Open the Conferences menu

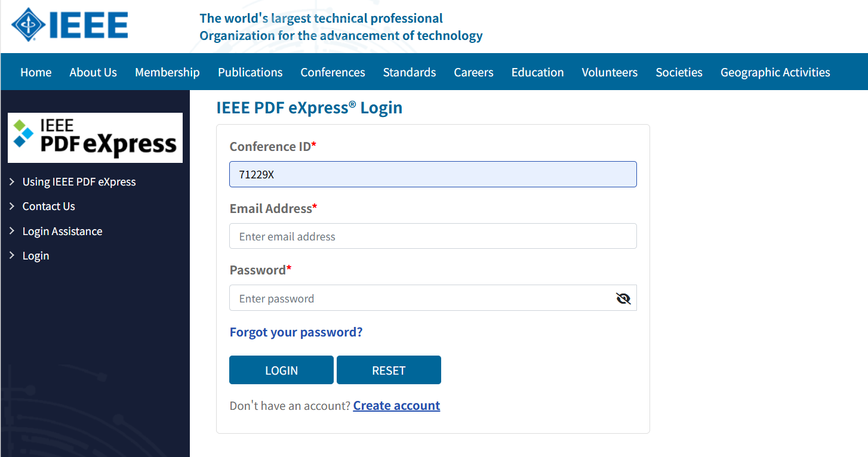(x=333, y=72)
